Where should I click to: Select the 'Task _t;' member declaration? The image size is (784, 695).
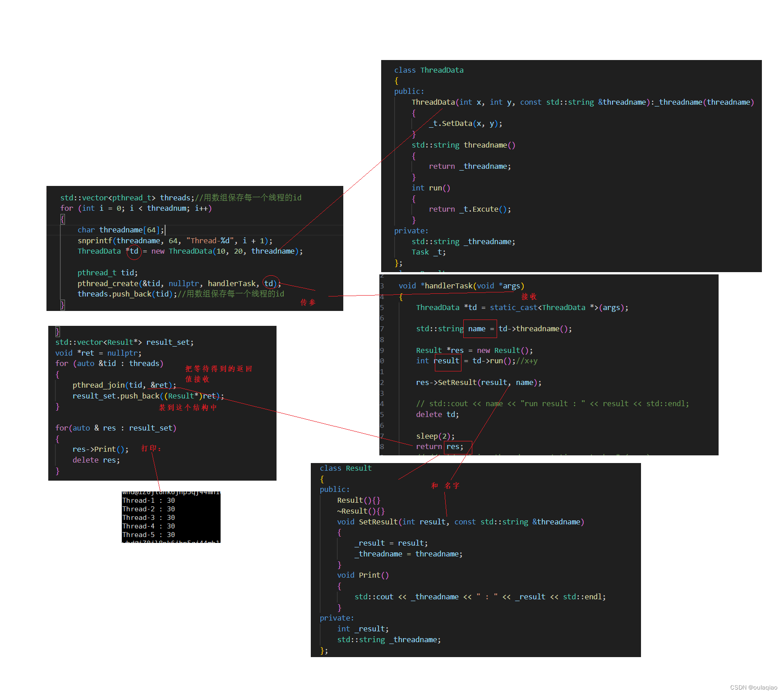coord(429,252)
